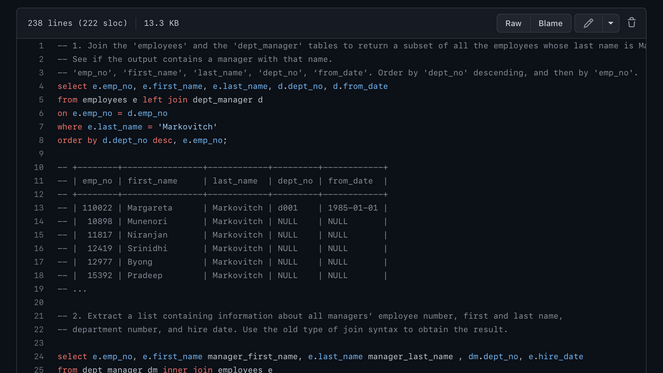
Task: Select line number 4
Action: (41, 86)
